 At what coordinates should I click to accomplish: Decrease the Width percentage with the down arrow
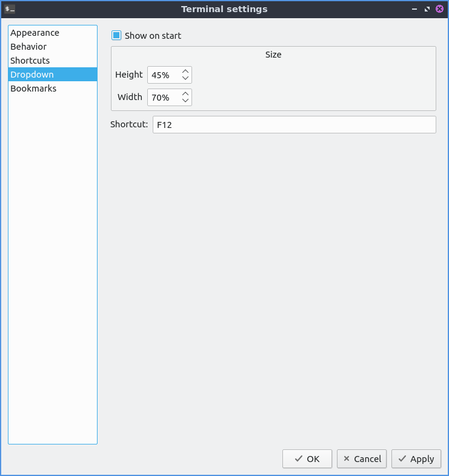(185, 101)
